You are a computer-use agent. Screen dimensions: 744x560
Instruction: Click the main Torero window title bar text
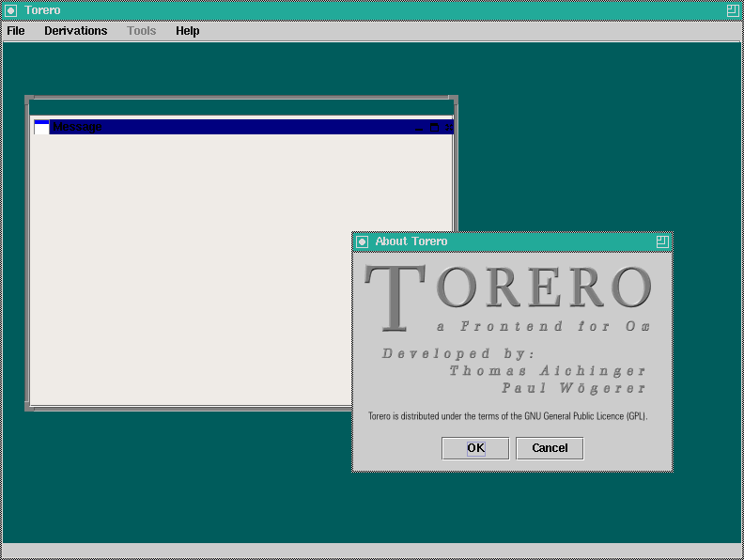coord(43,10)
